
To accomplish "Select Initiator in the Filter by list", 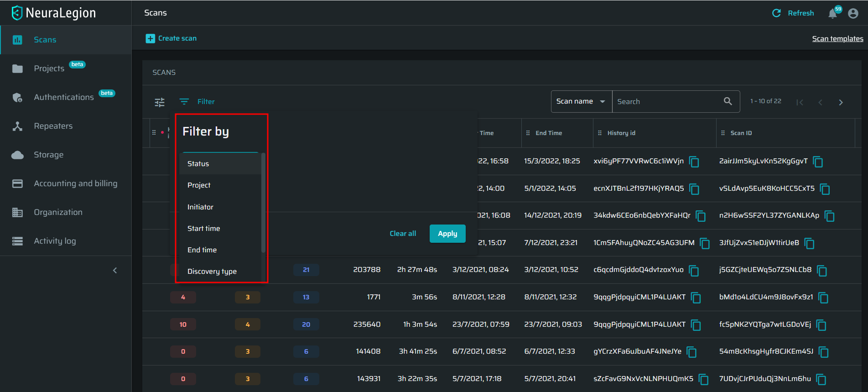I will tap(220, 207).
